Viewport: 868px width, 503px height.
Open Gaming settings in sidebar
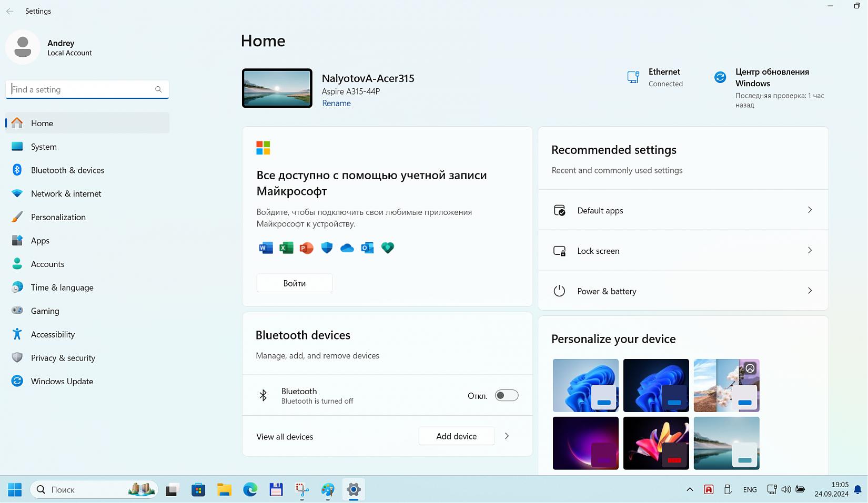pyautogui.click(x=87, y=311)
